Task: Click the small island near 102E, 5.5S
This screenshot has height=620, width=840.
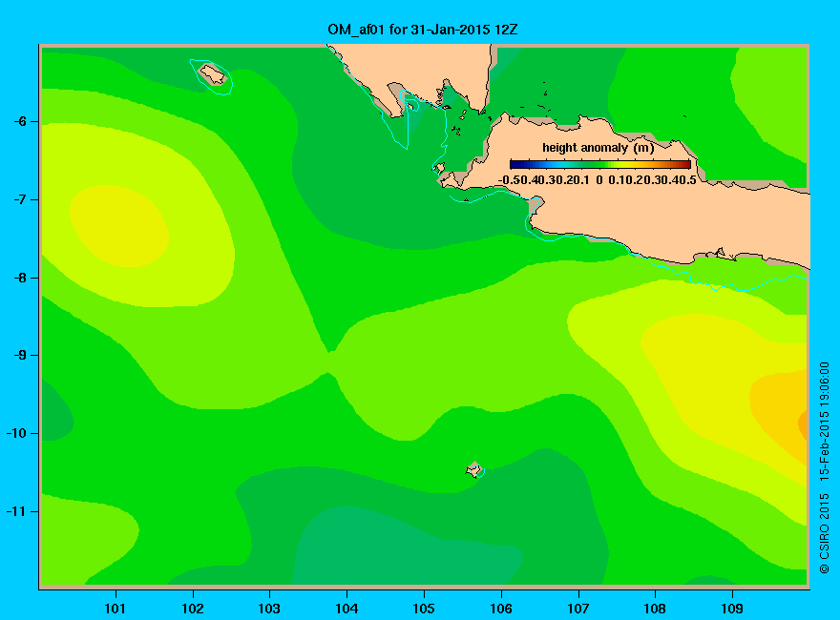Action: [212, 73]
